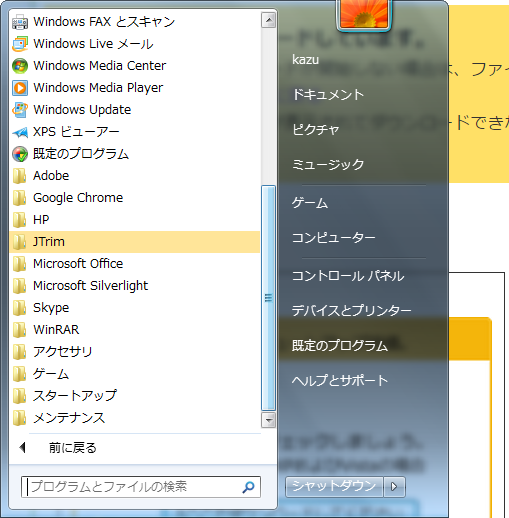The height and width of the screenshot is (518, 509).
Task: Click the HP folder icon
Action: 20,220
